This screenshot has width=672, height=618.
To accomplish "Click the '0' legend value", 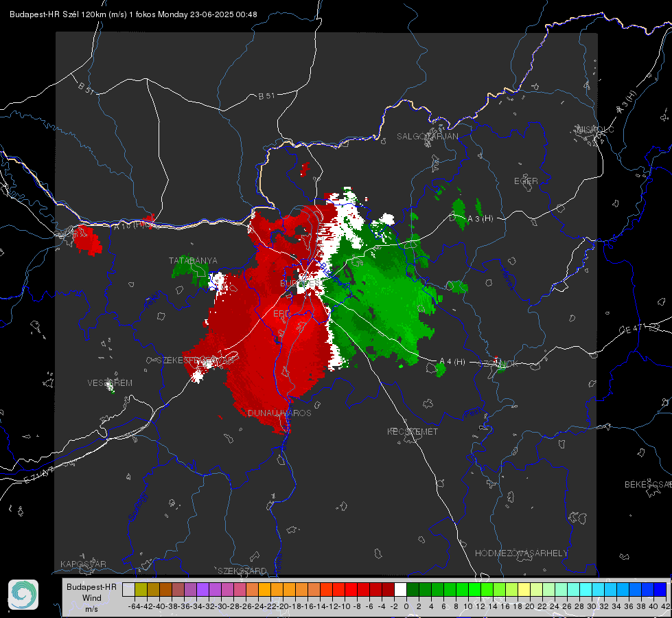I will (406, 606).
